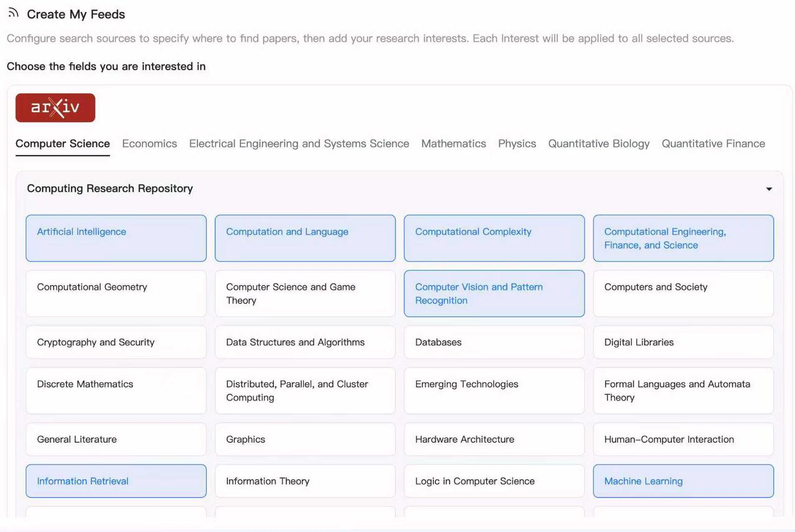Go to the Quantitative Finance tab

tap(713, 143)
